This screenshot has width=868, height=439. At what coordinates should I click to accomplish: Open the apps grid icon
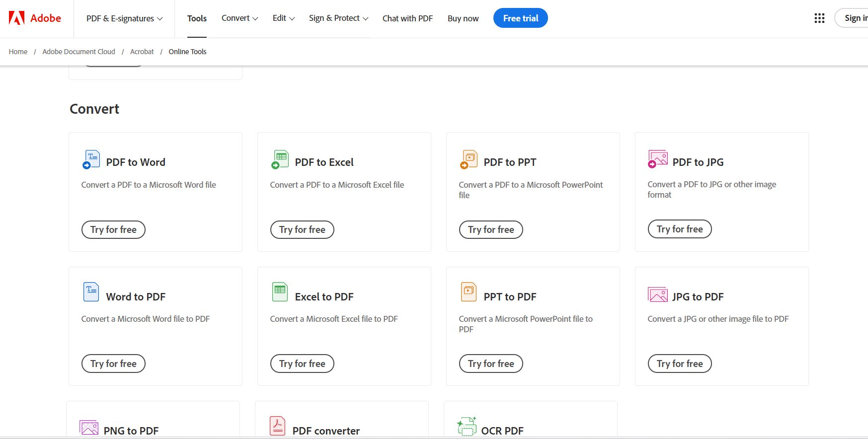819,18
